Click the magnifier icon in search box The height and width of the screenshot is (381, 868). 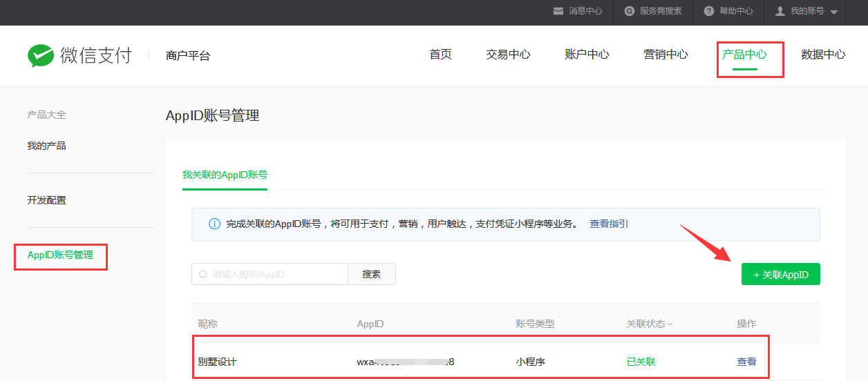click(203, 274)
